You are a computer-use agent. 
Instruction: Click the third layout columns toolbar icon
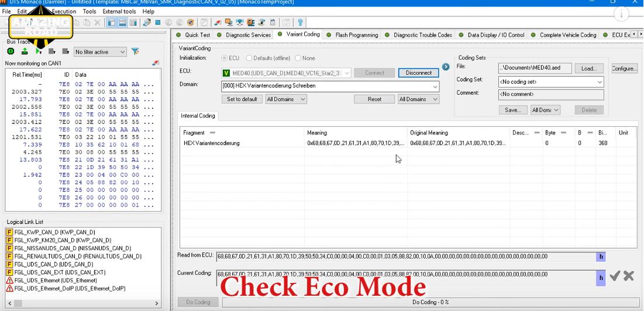[x=133, y=23]
